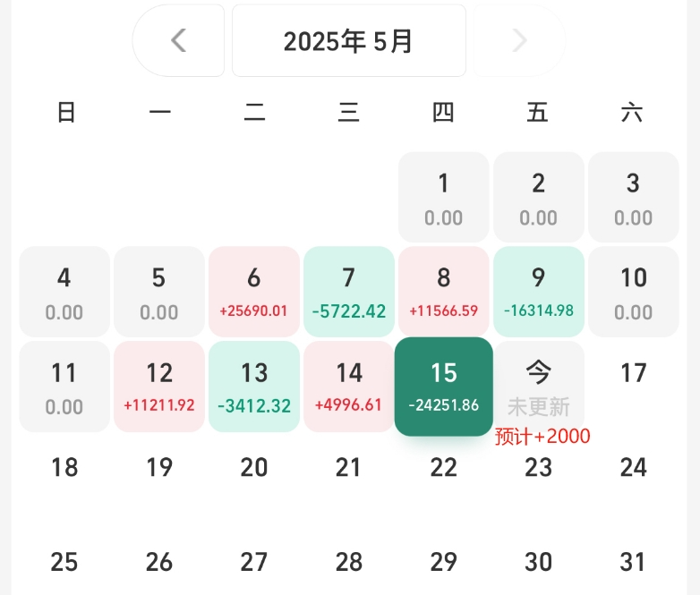Viewport: 700px width, 595px height.
Task: Select May 5 showing 0.00
Action: tap(159, 292)
